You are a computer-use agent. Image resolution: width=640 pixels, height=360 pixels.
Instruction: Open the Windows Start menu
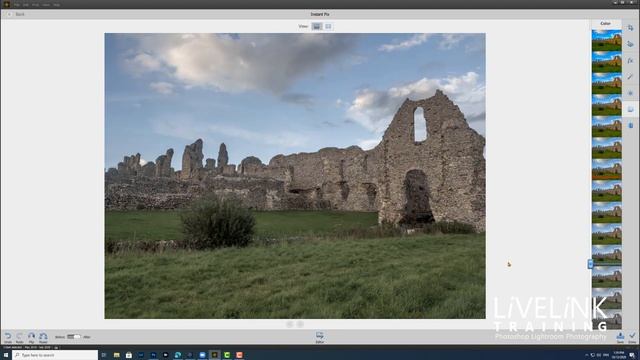6,355
